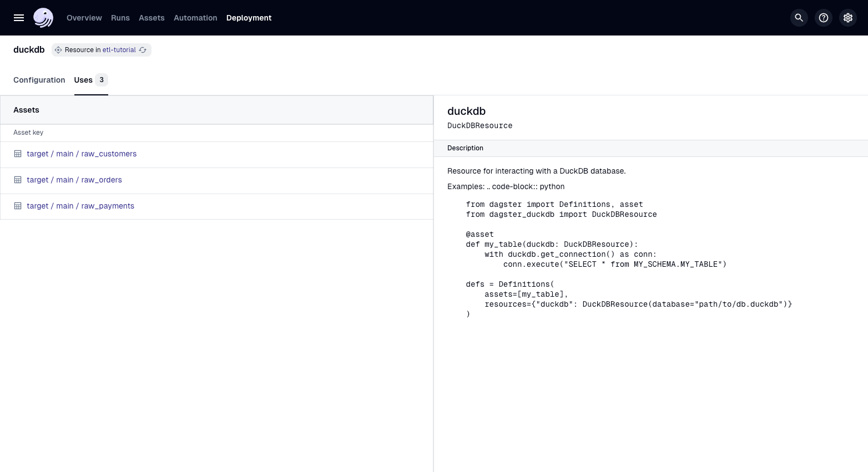
Task: Click the table icon for raw_orders
Action: click(x=18, y=180)
